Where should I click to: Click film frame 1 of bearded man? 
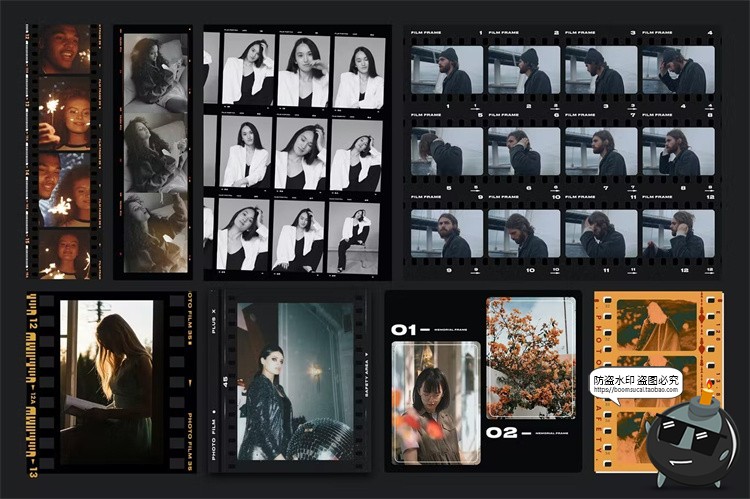[x=446, y=70]
